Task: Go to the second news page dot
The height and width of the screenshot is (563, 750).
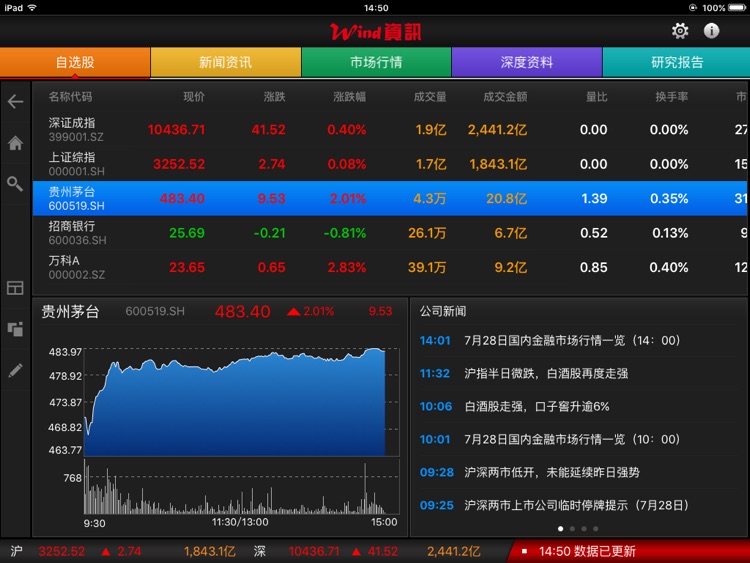Action: coord(572,529)
